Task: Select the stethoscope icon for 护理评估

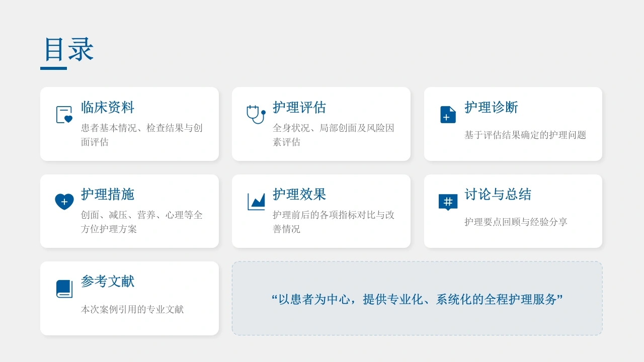Action: coord(256,115)
